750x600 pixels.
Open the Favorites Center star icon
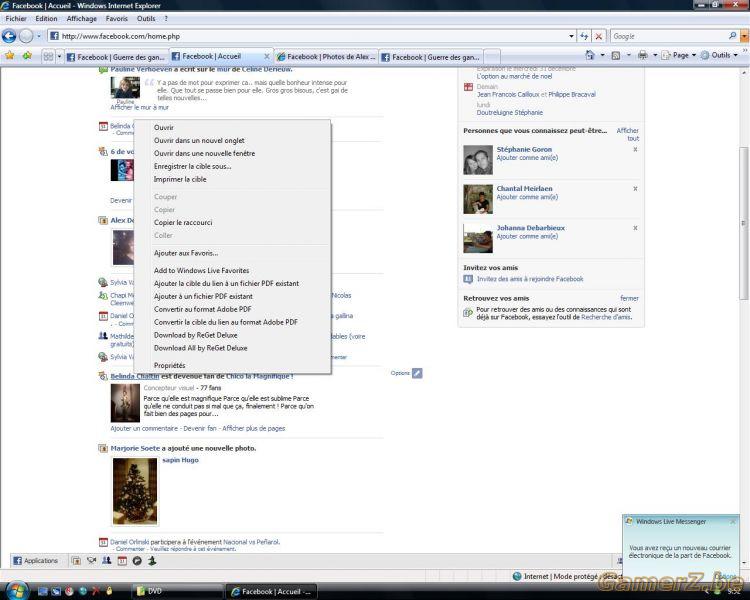(10, 56)
